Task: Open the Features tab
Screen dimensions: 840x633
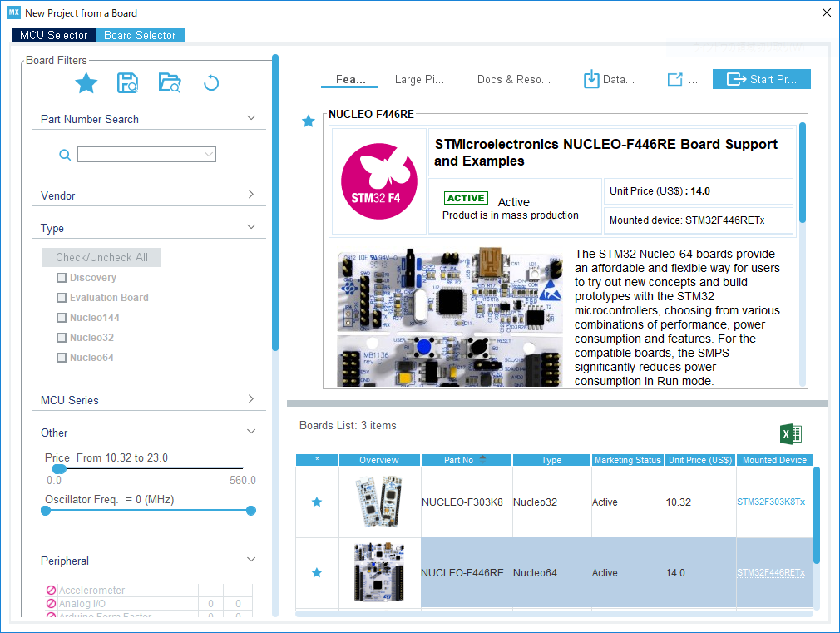Action: pyautogui.click(x=350, y=79)
